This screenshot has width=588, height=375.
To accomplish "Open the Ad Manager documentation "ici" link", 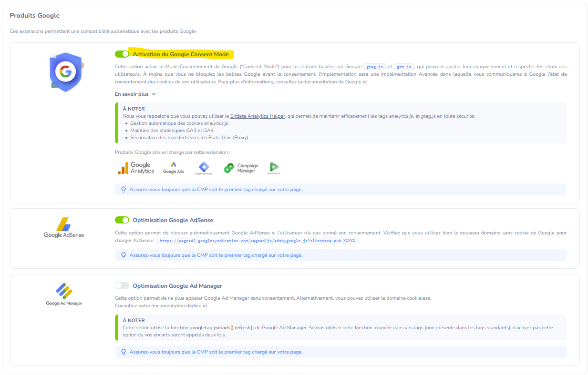I will 205,306.
